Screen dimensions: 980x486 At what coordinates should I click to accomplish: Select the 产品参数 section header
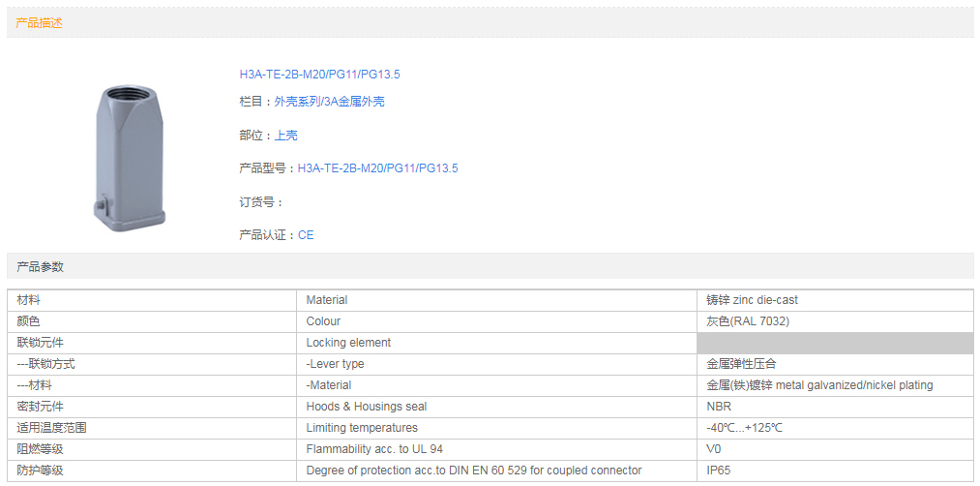click(40, 266)
